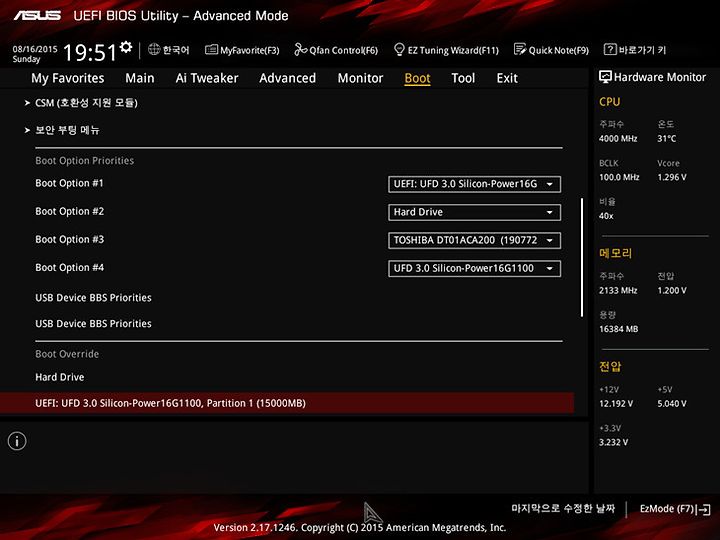Select the Boot tab
Image resolution: width=720 pixels, height=540 pixels.
point(417,79)
